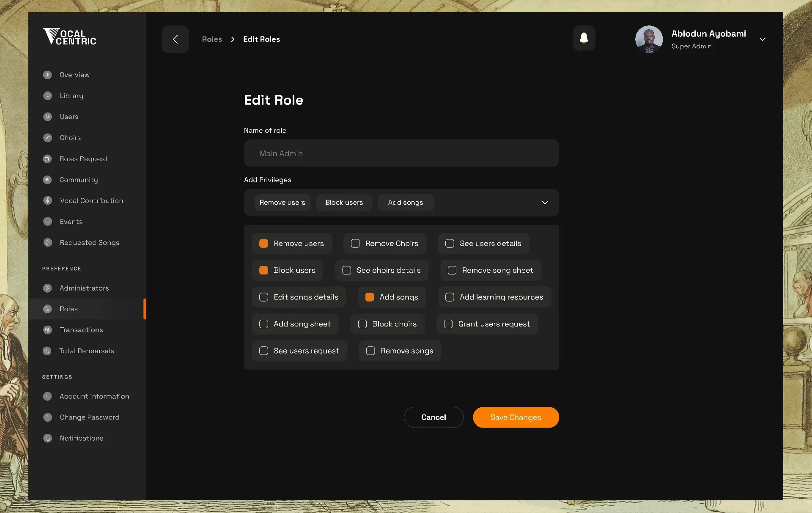
Task: Navigate to Roles breadcrumb
Action: pyautogui.click(x=212, y=39)
